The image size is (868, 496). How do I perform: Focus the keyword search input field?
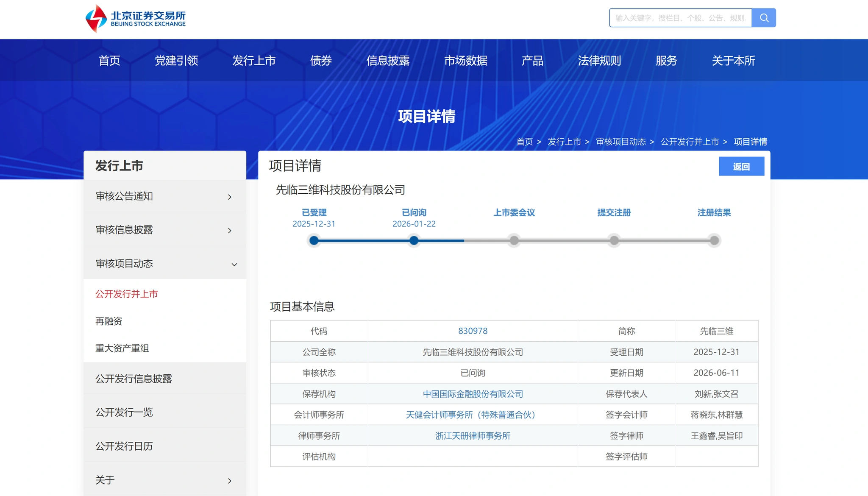coord(681,18)
